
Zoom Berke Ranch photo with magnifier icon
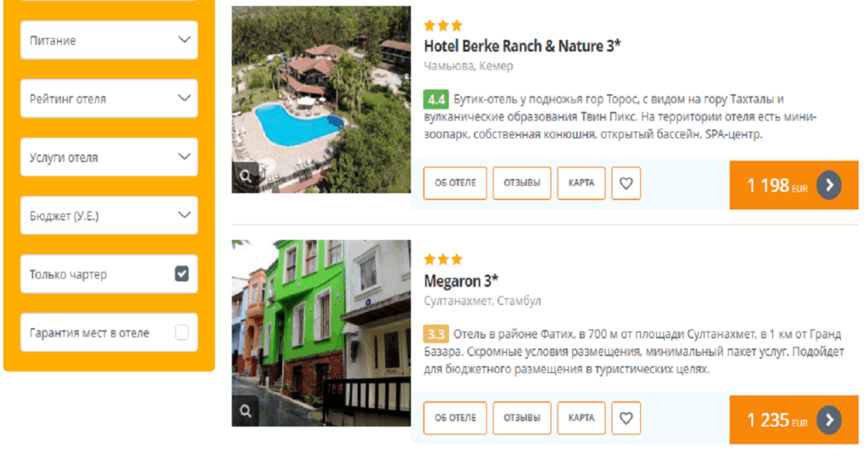245,176
